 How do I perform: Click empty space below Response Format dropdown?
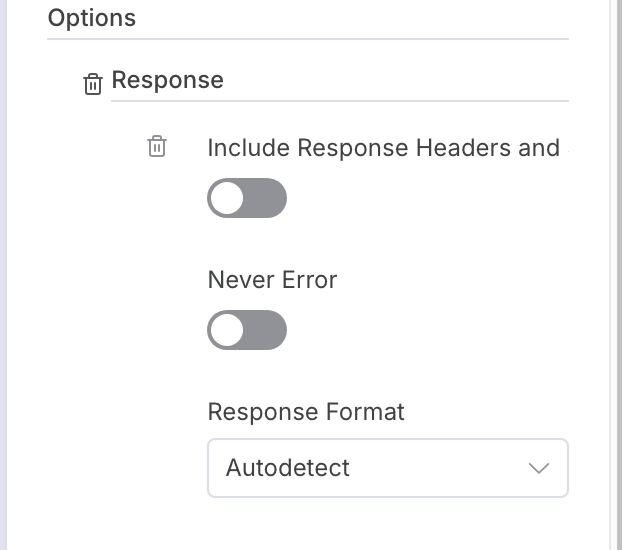[x=387, y=524]
